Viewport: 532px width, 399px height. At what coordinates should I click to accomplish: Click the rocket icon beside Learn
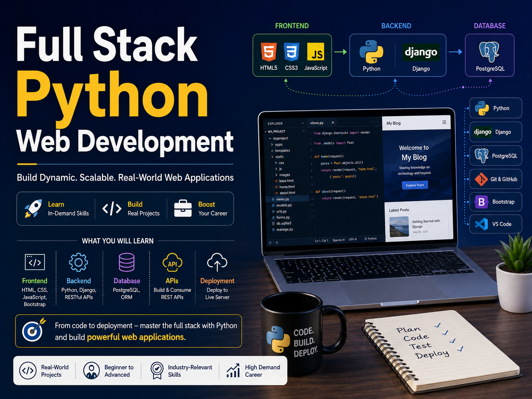tap(33, 208)
